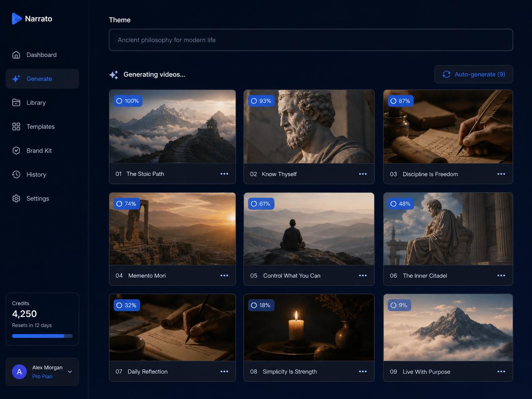Click the Narrato brand name text
Image resolution: width=532 pixels, height=399 pixels.
[39, 19]
